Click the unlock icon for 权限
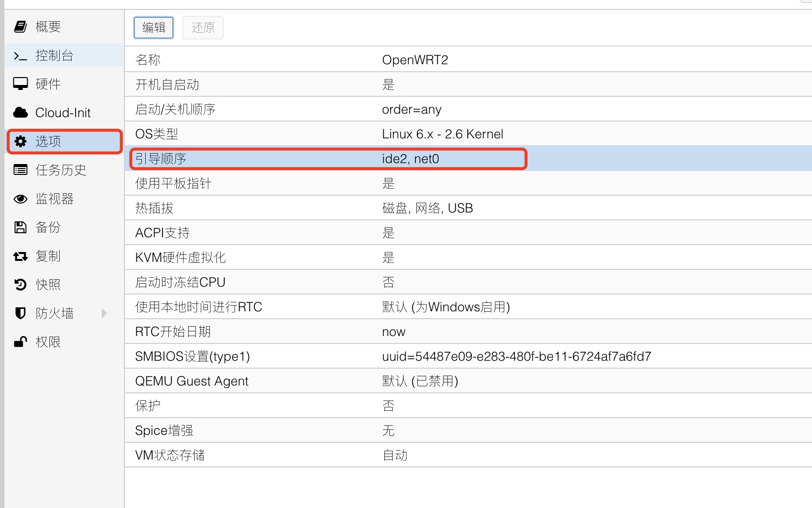 pyautogui.click(x=20, y=342)
